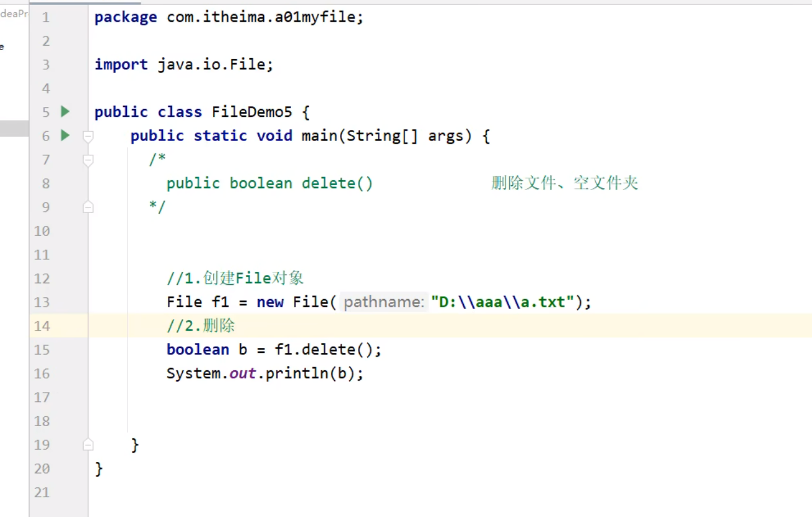Click println(b) on line 16
The width and height of the screenshot is (812, 517).
(x=310, y=373)
